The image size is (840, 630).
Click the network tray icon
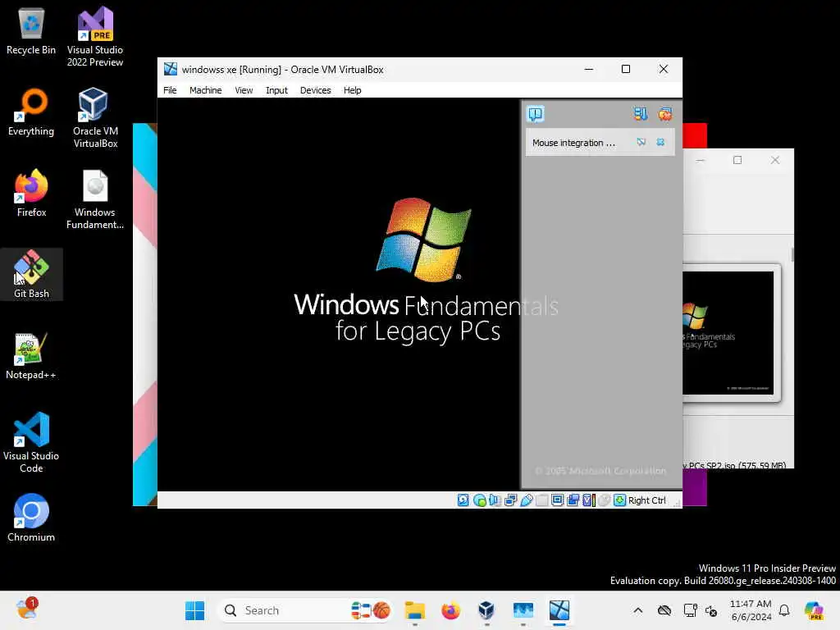coord(690,610)
